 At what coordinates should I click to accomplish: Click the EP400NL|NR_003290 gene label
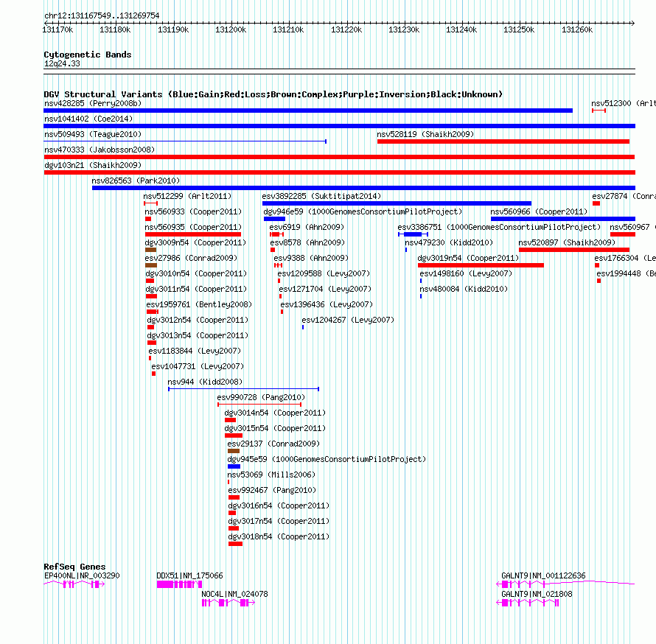coord(82,575)
